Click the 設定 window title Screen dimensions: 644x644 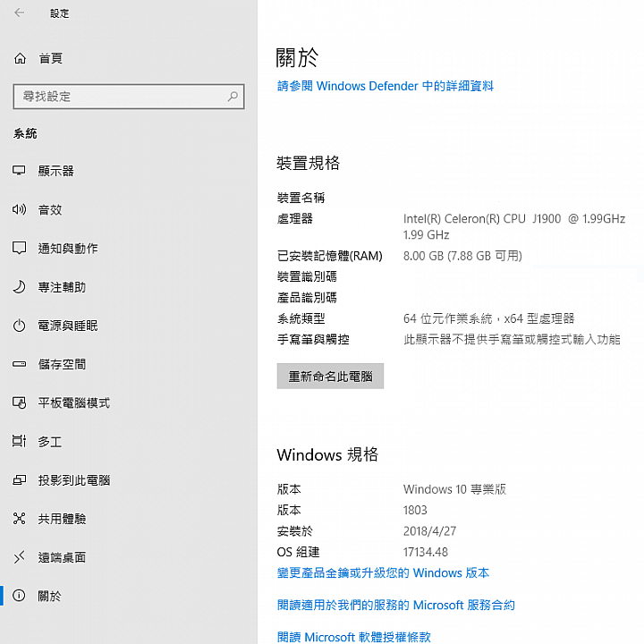tap(60, 13)
